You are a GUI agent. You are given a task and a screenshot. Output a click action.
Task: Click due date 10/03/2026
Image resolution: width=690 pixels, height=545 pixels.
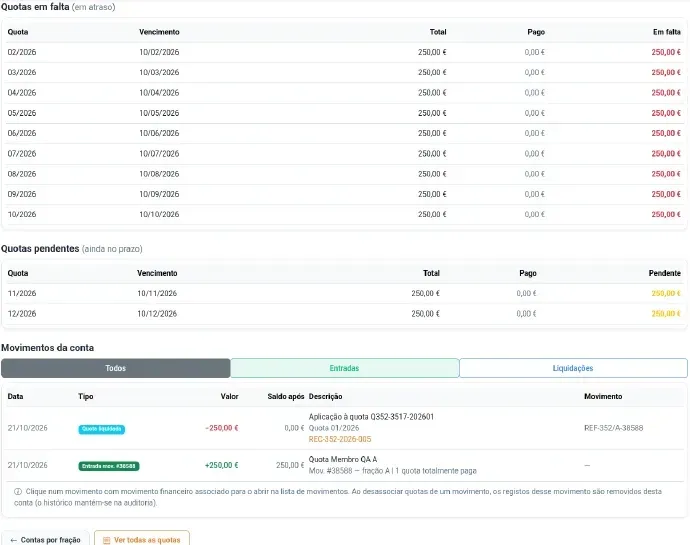(159, 72)
